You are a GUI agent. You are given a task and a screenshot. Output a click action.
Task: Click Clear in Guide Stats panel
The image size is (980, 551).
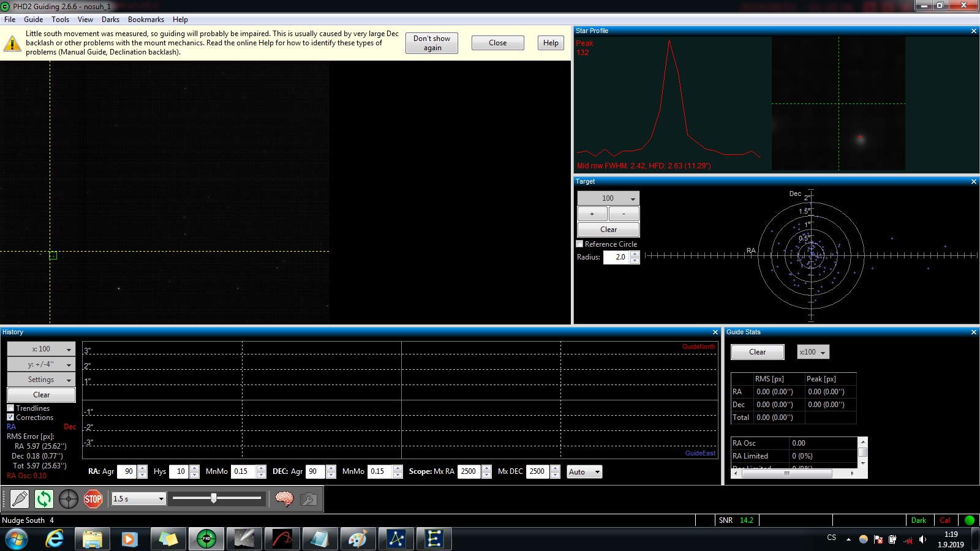coord(757,352)
